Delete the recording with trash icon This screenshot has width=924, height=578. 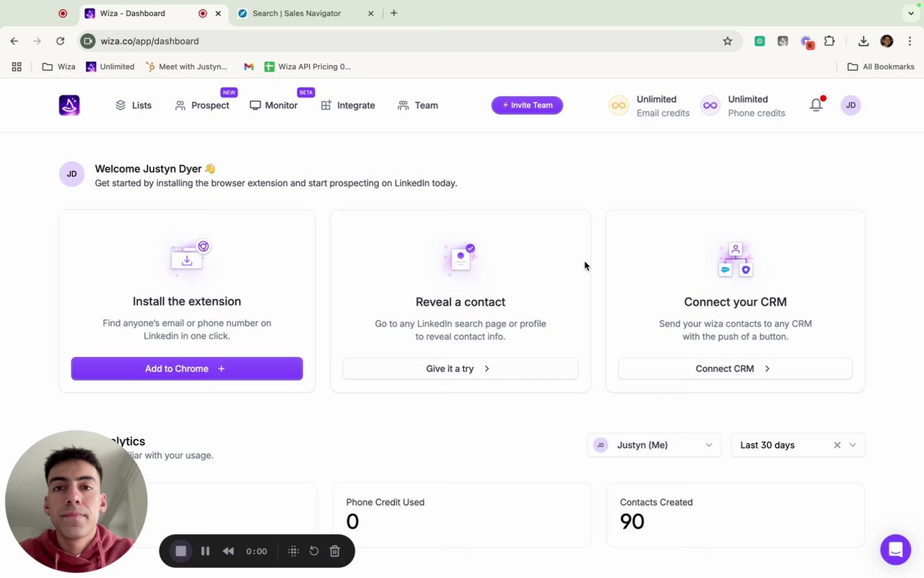pyautogui.click(x=335, y=551)
